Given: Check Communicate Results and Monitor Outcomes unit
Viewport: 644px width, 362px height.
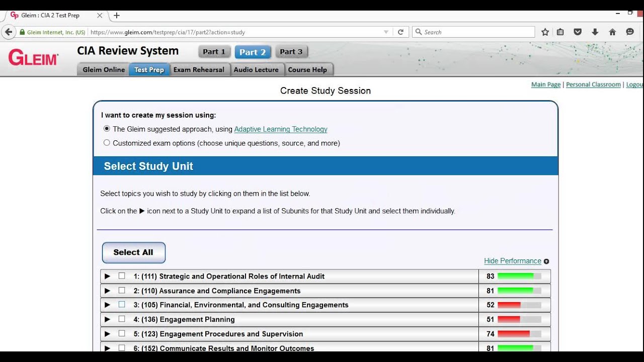Looking at the screenshot, I should point(122,347).
